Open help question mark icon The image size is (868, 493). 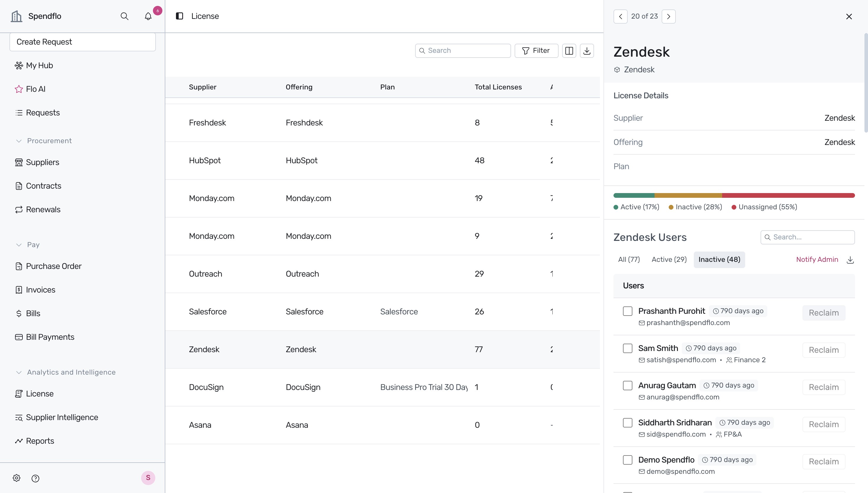(x=35, y=478)
